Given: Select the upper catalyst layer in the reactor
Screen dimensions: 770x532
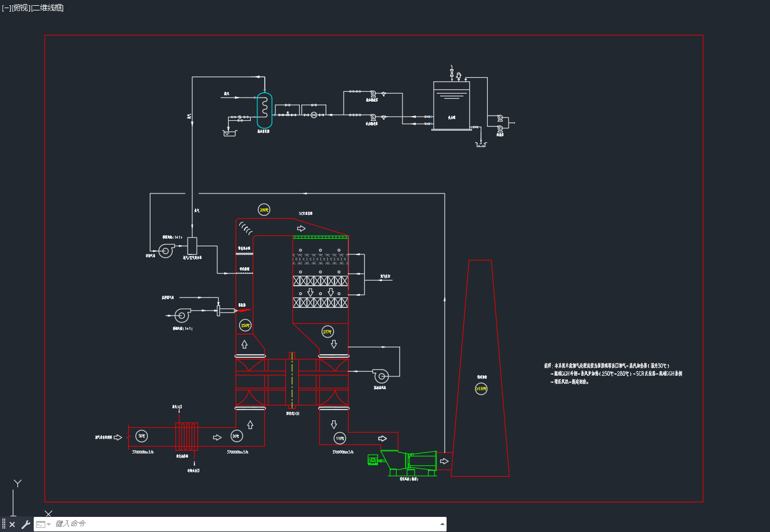Looking at the screenshot, I should (x=321, y=281).
